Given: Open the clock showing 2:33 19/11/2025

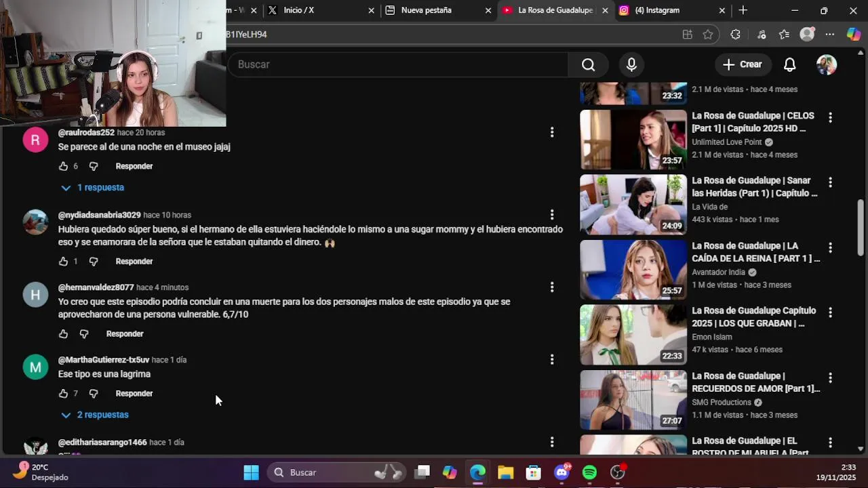Looking at the screenshot, I should tap(835, 472).
